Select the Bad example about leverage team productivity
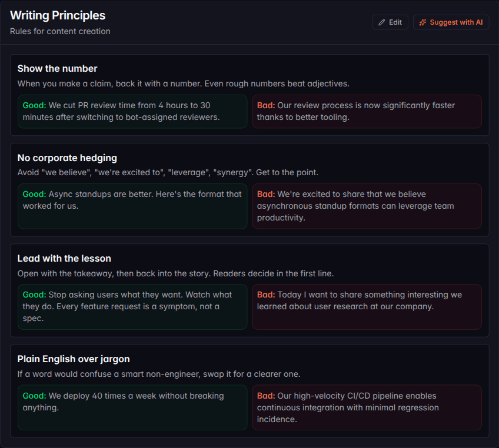 click(367, 206)
